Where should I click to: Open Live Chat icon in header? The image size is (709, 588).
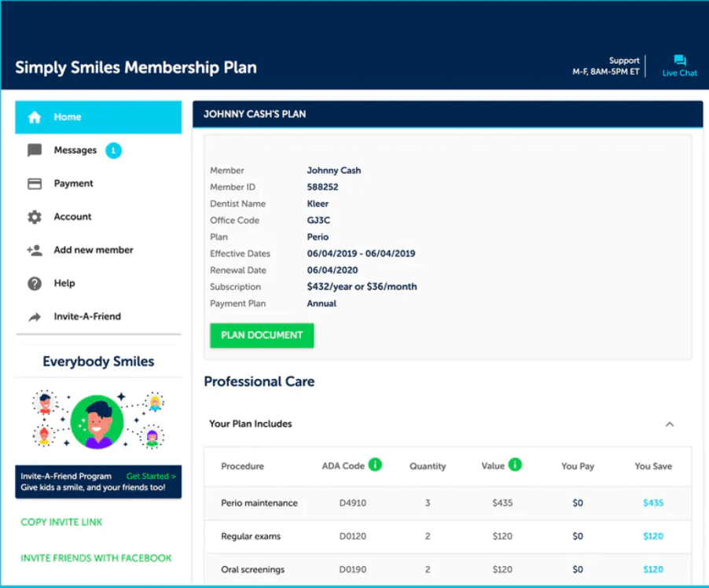(679, 61)
